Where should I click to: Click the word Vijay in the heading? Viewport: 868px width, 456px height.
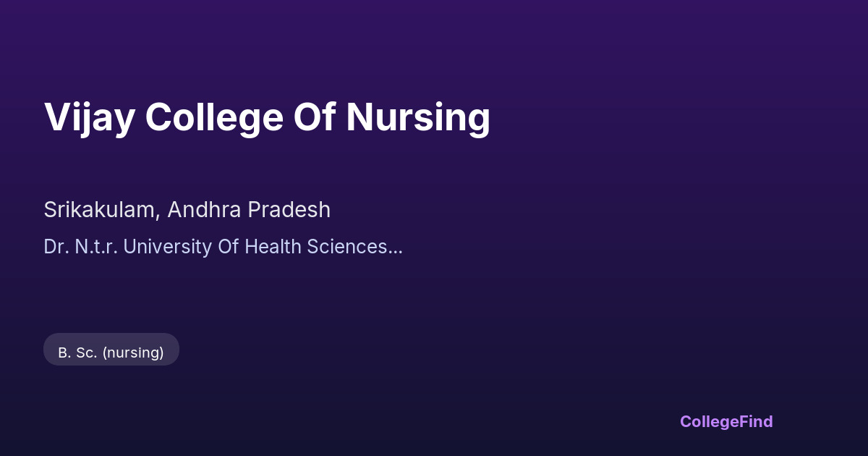[x=89, y=117]
